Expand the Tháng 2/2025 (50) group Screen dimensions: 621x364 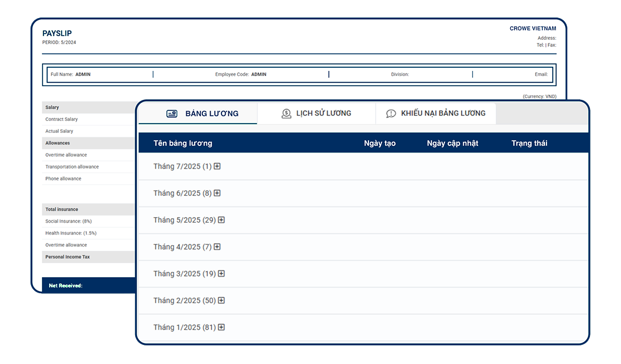point(221,301)
